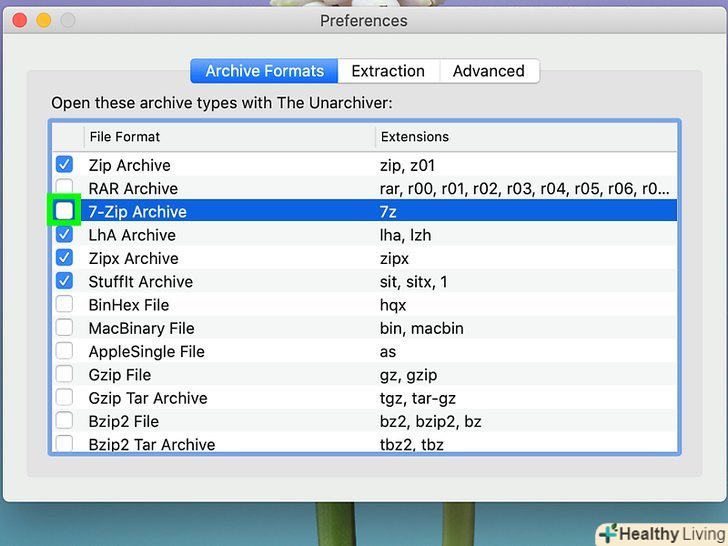Uncheck the Zip Archive checkbox

(x=64, y=165)
